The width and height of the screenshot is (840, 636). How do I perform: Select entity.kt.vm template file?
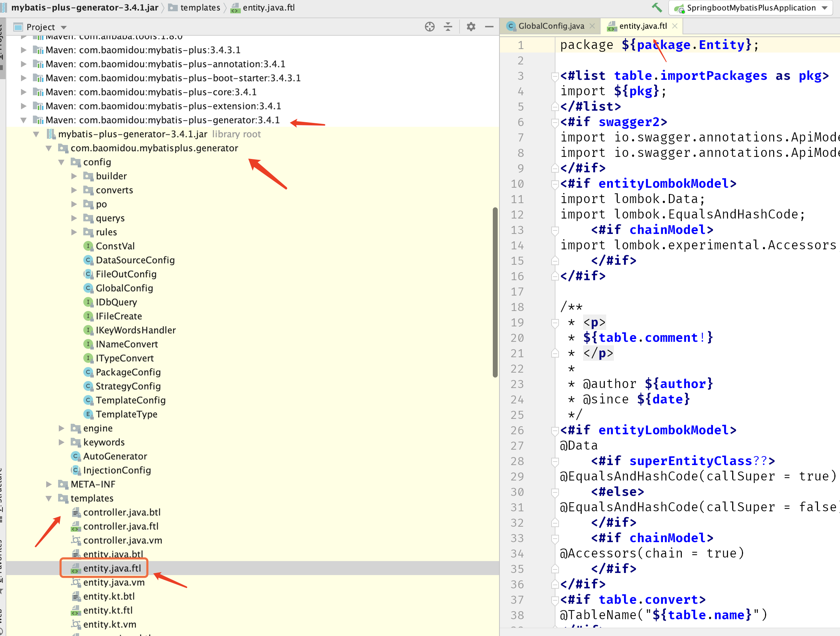click(x=110, y=624)
